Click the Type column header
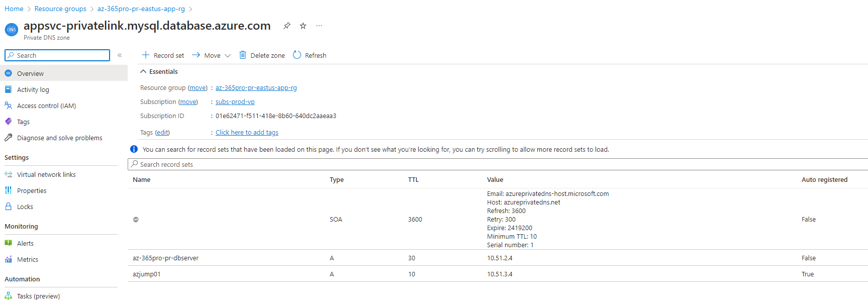 (337, 179)
